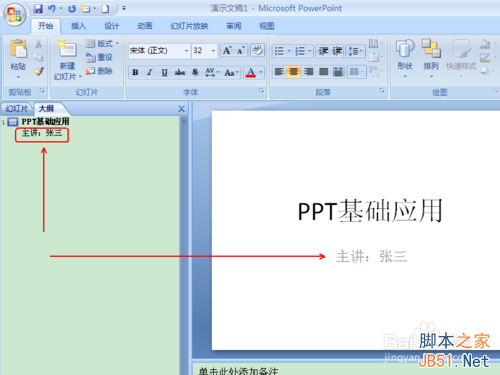This screenshot has height=375, width=500.
Task: Open the 形状 shapes gallery
Action: 405,59
